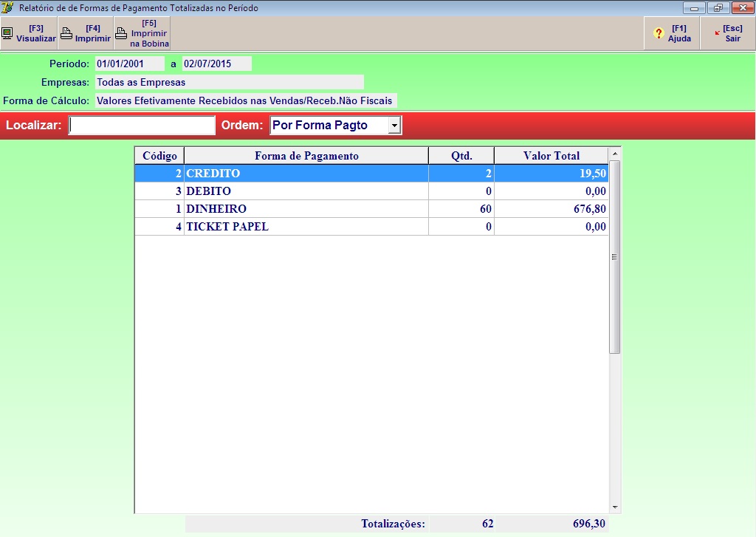Click the F3 Visualizar monitor icon
This screenshot has height=537, width=756.
tap(7, 33)
